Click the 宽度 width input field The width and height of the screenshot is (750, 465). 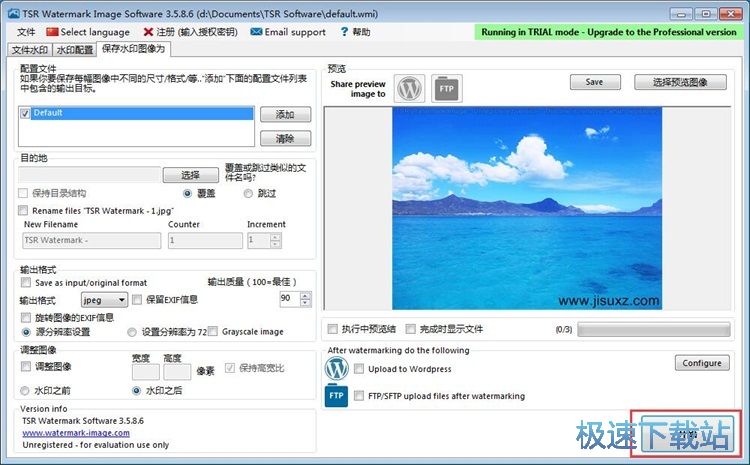coord(146,372)
